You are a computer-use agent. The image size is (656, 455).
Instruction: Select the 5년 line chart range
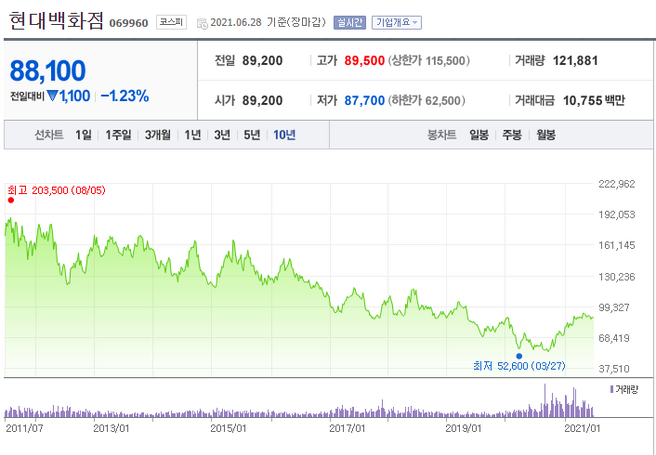pos(252,135)
